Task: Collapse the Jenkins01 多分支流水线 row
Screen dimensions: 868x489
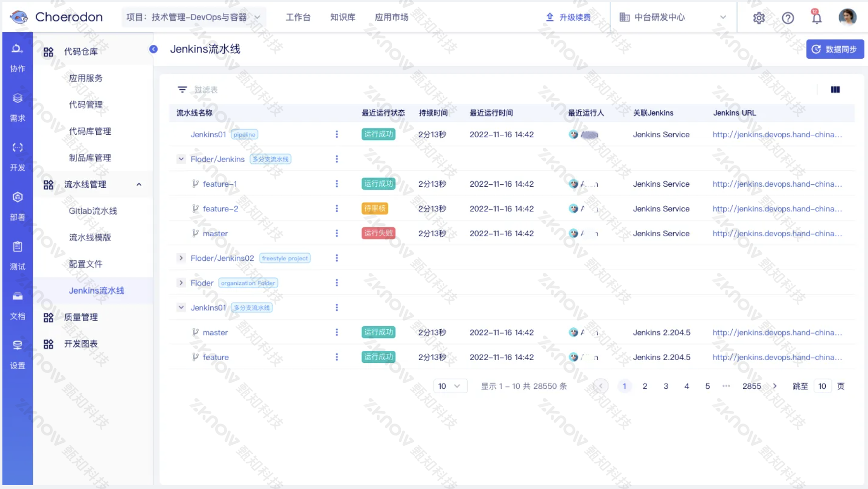Action: point(181,307)
